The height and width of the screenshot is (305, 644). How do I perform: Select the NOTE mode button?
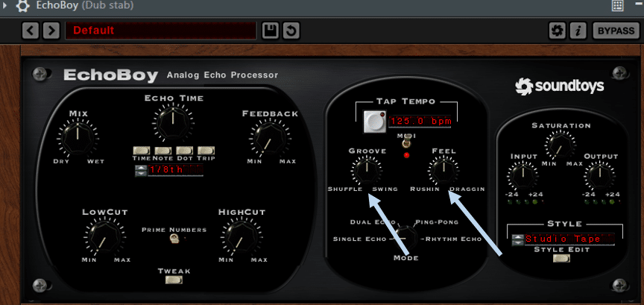tap(163, 151)
